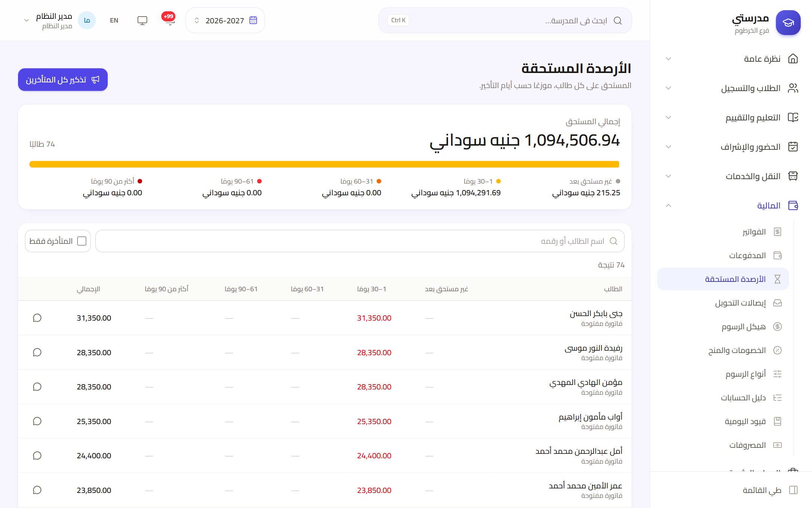Click the wallet icon for المالية

click(x=793, y=205)
